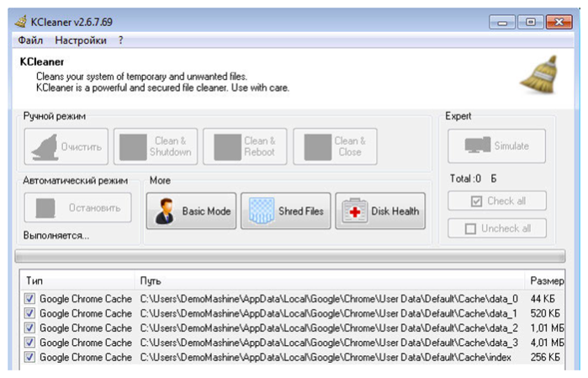Uncheck the data_0 cache entry checkbox
This screenshot has height=378, width=588.
(29, 299)
